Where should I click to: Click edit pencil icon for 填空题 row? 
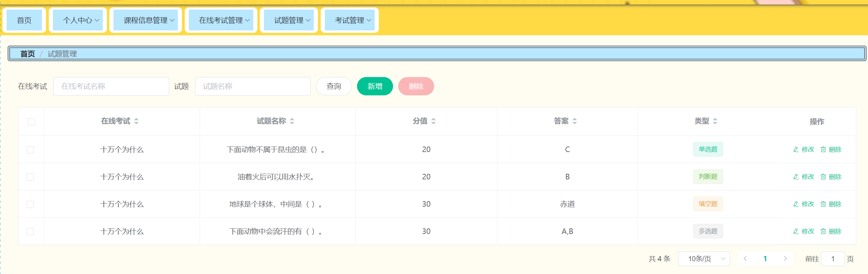click(x=796, y=204)
